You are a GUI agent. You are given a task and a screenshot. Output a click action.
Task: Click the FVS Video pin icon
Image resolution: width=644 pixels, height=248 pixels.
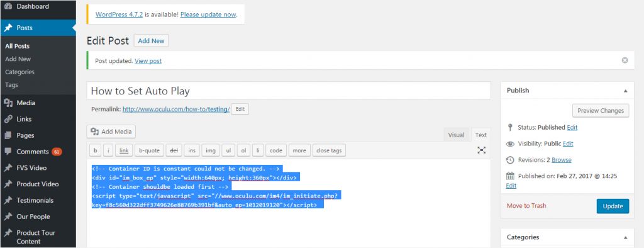(x=8, y=168)
